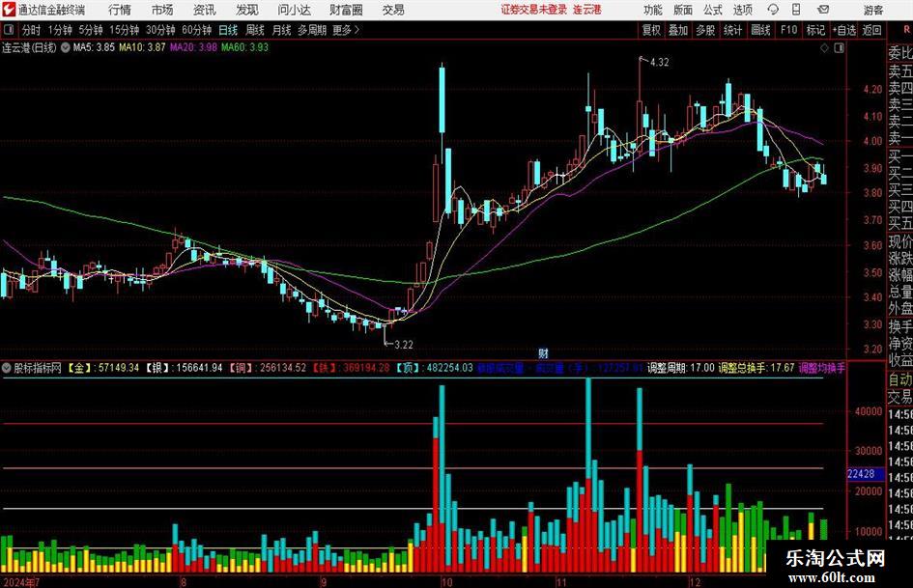The width and height of the screenshot is (913, 588).
Task: Open the dropdown icon beside 股标指标网 indicator
Action: tap(7, 368)
